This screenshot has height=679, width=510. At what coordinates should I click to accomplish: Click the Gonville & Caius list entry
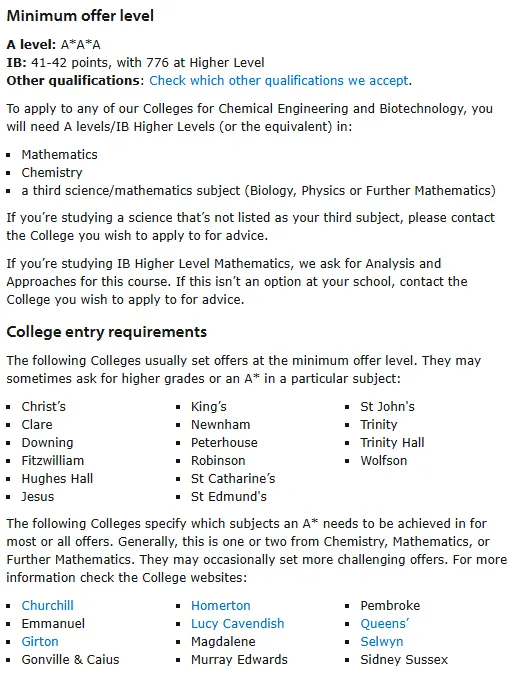pyautogui.click(x=70, y=660)
